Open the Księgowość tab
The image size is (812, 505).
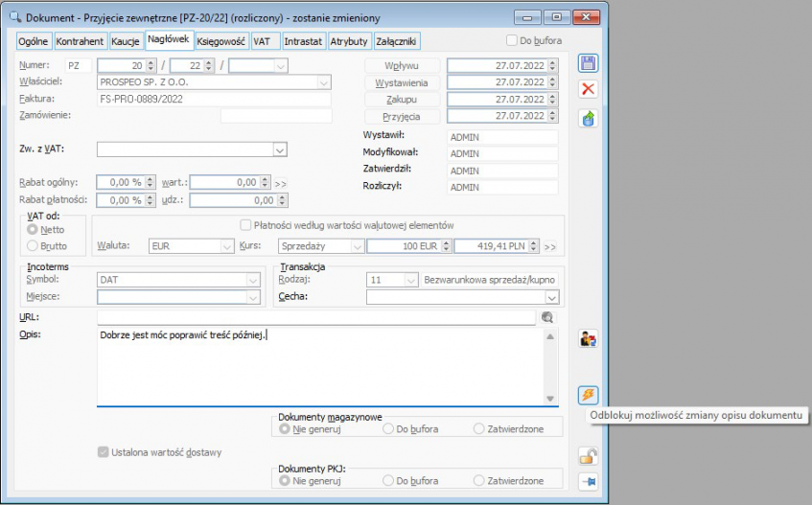click(221, 41)
